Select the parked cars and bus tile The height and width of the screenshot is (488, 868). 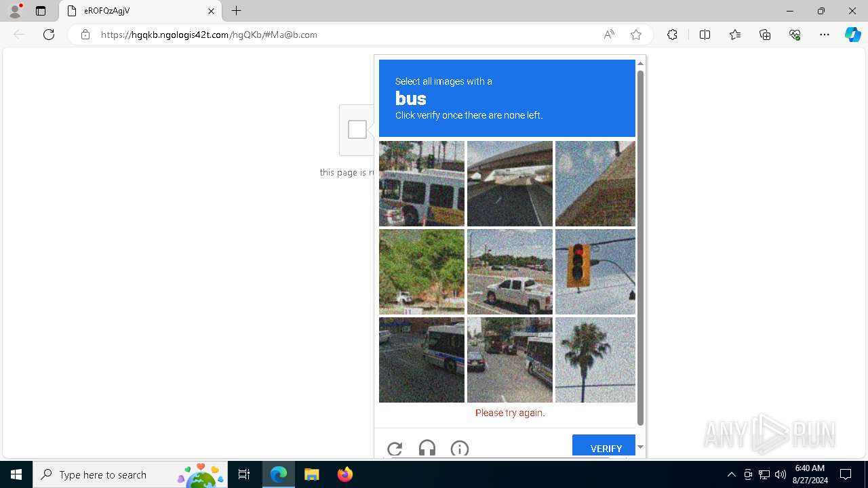click(510, 360)
